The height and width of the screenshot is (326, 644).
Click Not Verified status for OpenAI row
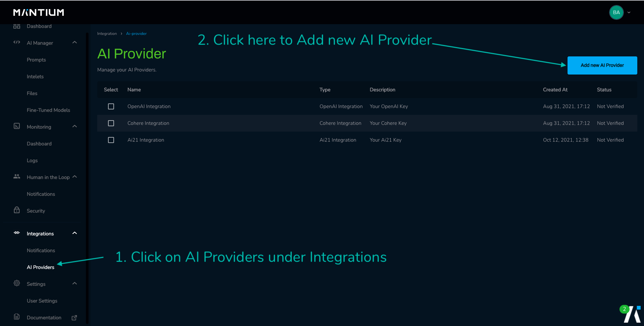coord(610,106)
